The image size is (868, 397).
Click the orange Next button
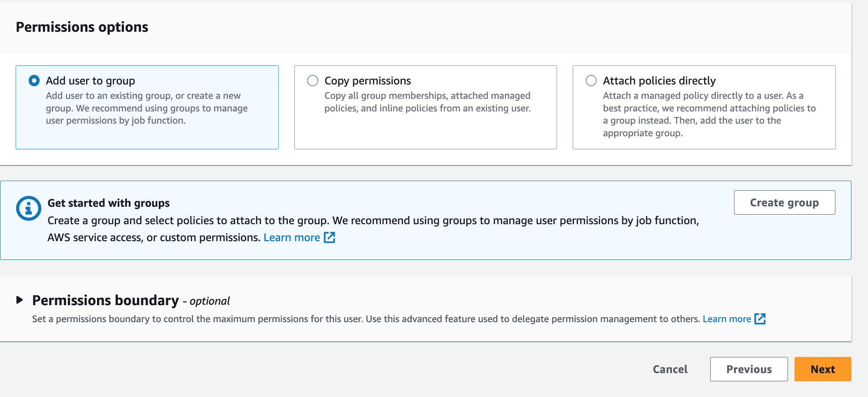click(x=822, y=369)
